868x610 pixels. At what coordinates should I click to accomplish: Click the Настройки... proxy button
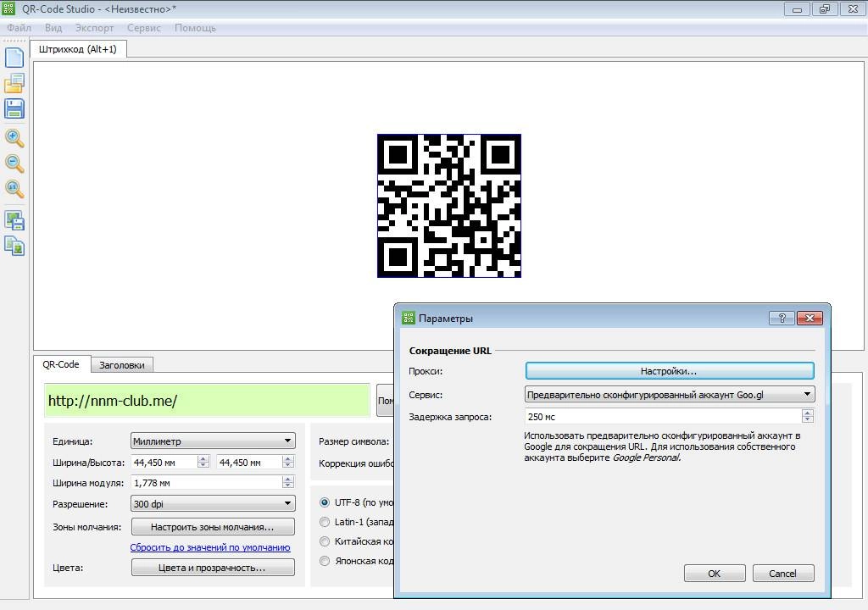pyautogui.click(x=670, y=371)
